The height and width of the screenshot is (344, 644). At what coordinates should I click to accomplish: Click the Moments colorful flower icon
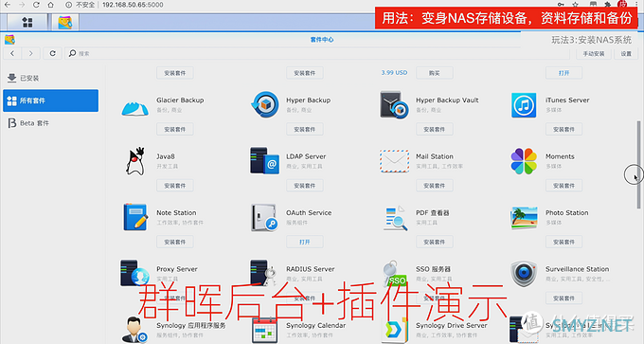pyautogui.click(x=524, y=161)
